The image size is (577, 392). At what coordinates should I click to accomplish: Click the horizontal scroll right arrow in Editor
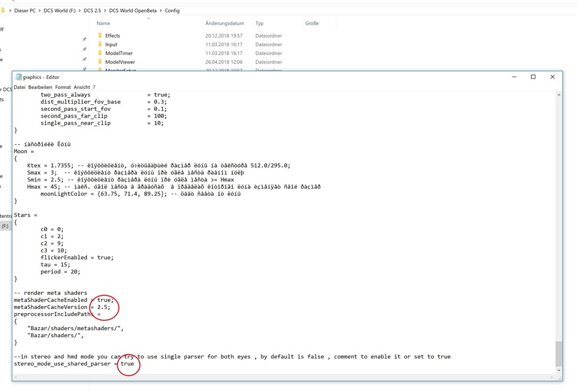[x=552, y=377]
